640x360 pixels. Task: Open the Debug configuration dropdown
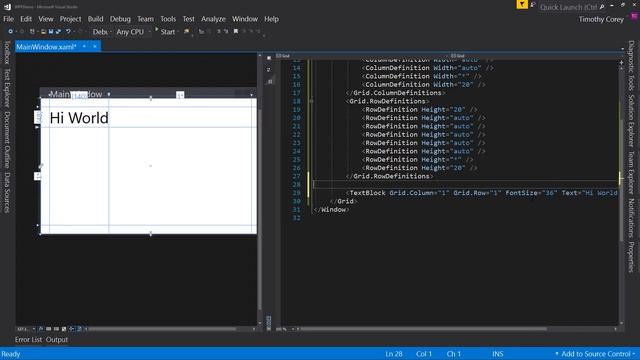pyautogui.click(x=102, y=32)
